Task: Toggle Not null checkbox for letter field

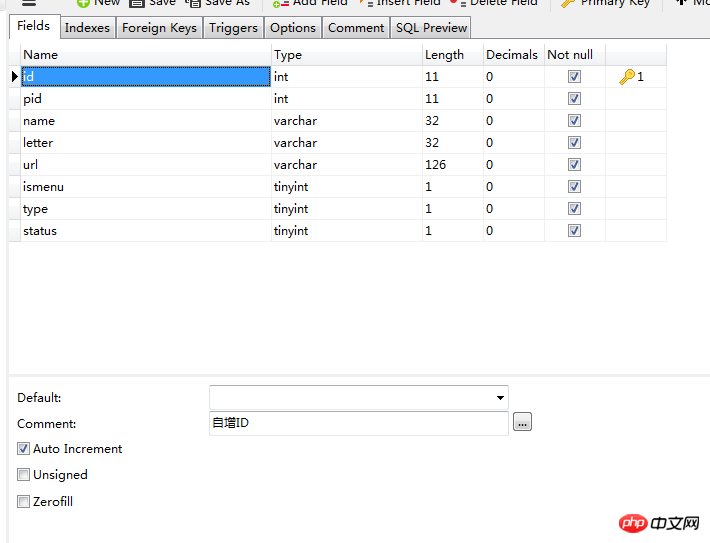Action: [x=574, y=143]
